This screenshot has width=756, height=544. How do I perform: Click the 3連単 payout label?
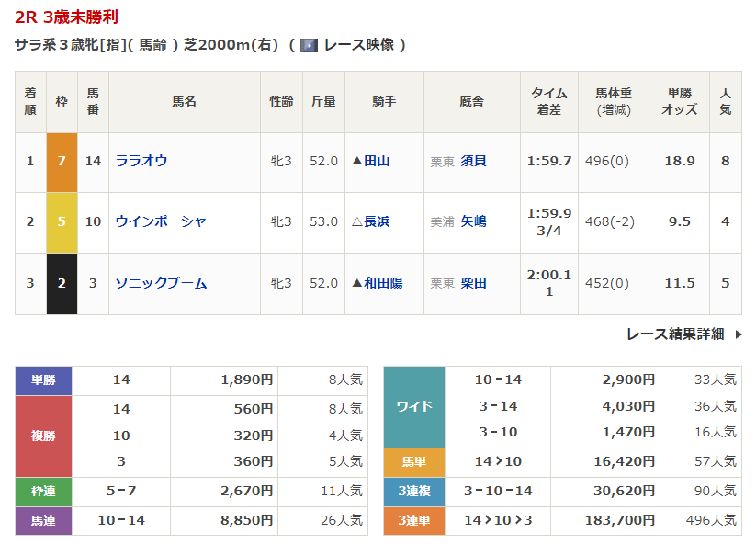coord(413,521)
